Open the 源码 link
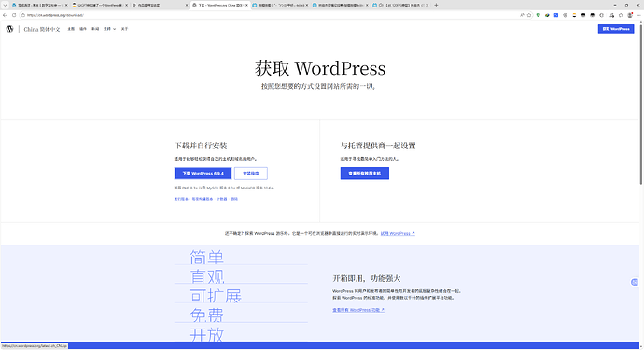This screenshot has width=644, height=350. pos(234,199)
